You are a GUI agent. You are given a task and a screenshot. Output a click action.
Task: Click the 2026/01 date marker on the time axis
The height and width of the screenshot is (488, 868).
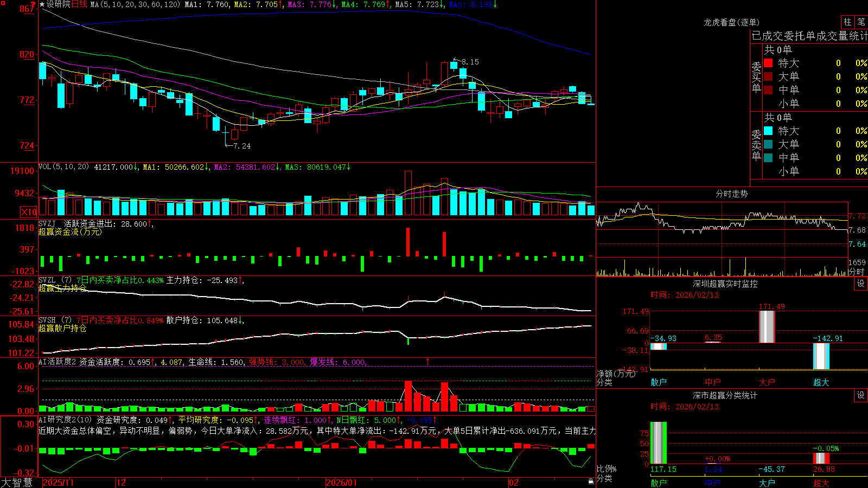pos(342,483)
